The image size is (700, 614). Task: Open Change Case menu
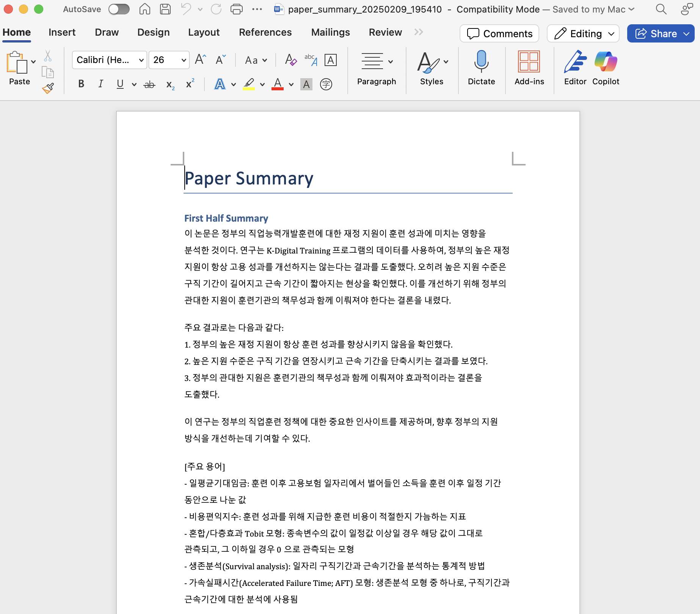point(256,60)
